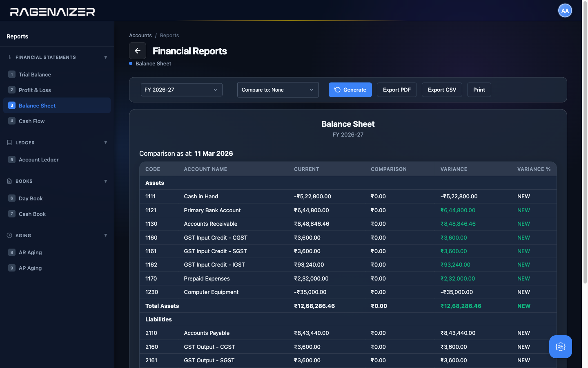
Task: Click the ACCOUNT NAME column header
Action: point(205,169)
